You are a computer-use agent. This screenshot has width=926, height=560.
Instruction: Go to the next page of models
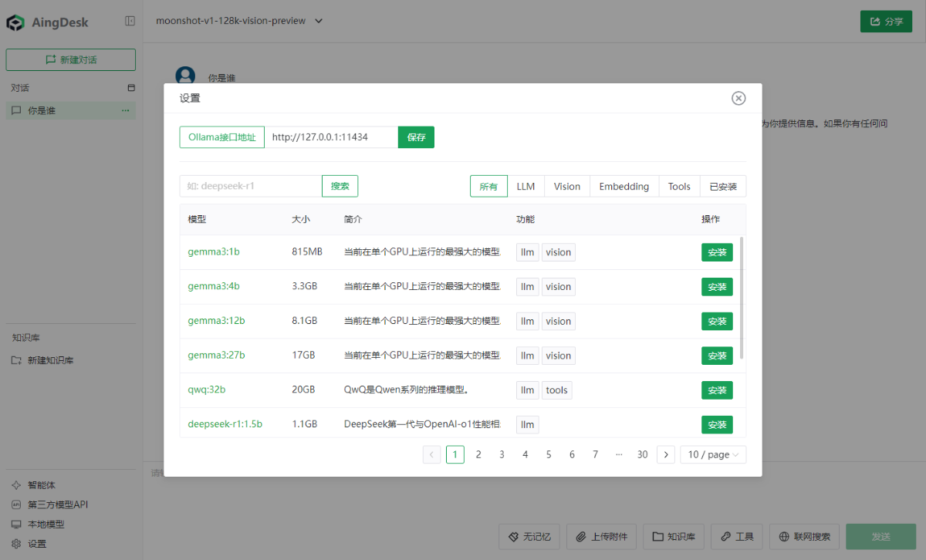click(x=666, y=454)
